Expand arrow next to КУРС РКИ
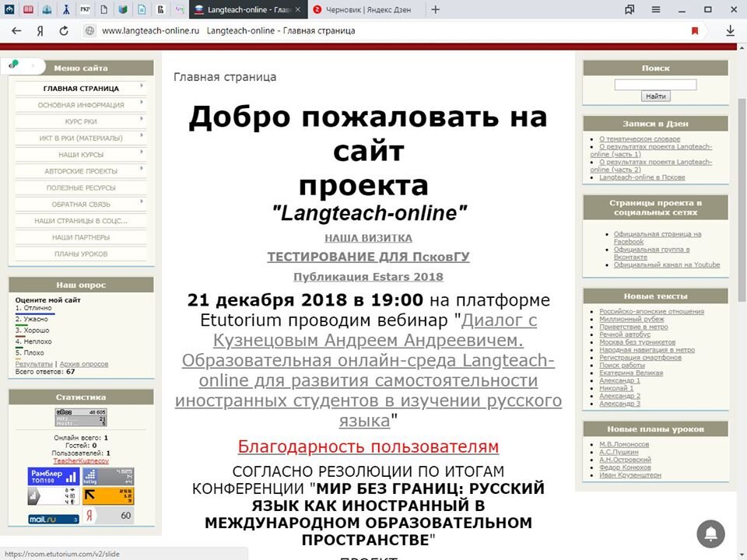The image size is (747, 560). pyautogui.click(x=142, y=119)
